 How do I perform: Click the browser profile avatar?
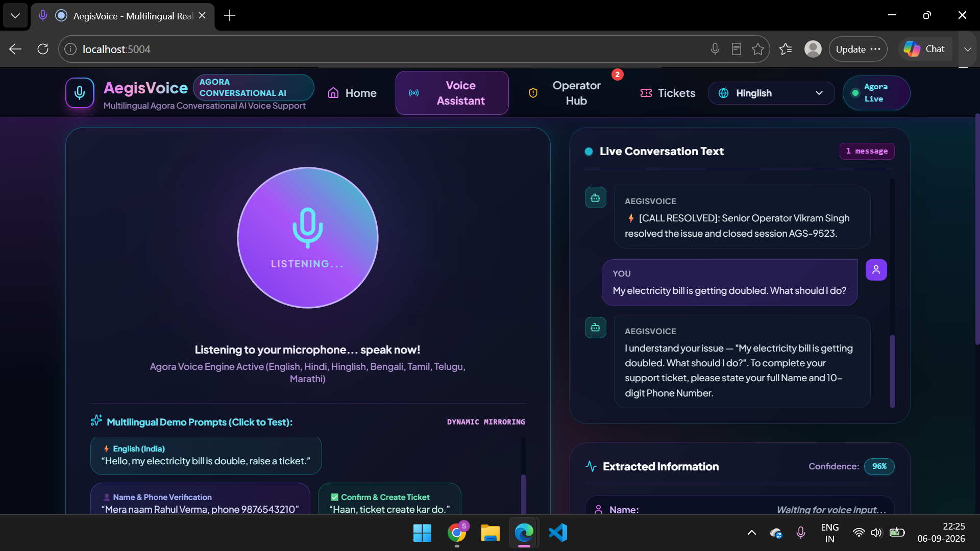(x=813, y=49)
